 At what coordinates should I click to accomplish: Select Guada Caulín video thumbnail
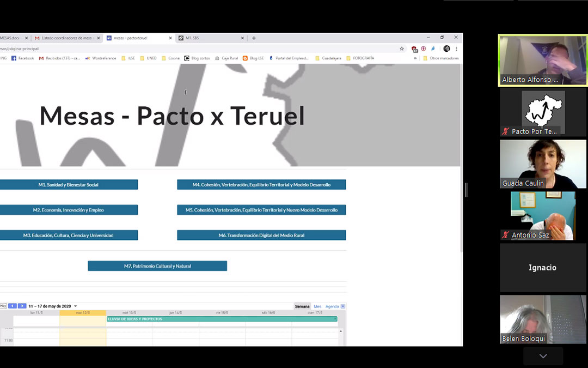pos(543,164)
